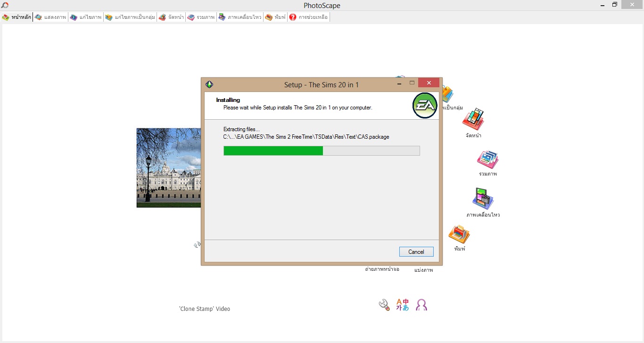
Task: Open the wrench settings icon
Action: (x=384, y=305)
